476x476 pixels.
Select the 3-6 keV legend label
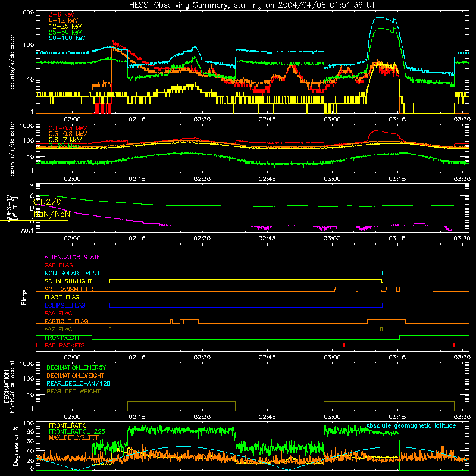pyautogui.click(x=61, y=14)
